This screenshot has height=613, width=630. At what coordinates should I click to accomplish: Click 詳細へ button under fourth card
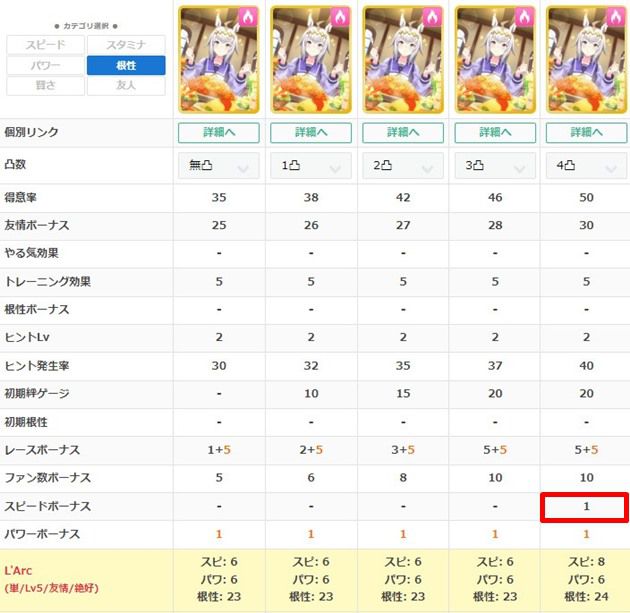click(495, 133)
